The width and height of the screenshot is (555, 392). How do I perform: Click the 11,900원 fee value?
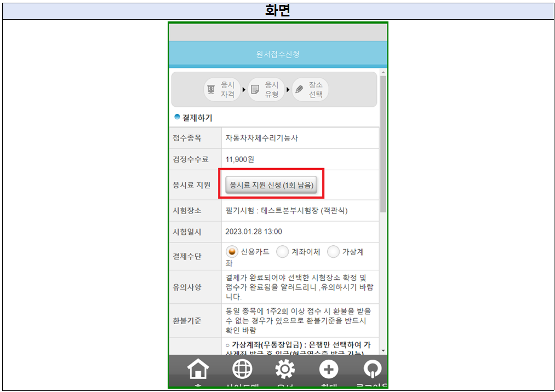coord(239,159)
